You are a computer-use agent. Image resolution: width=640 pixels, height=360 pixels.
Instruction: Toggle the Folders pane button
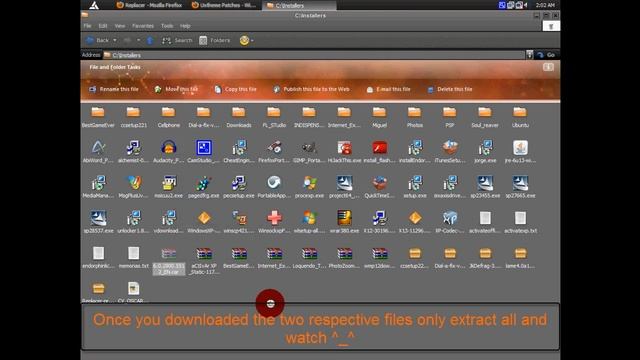[214, 40]
